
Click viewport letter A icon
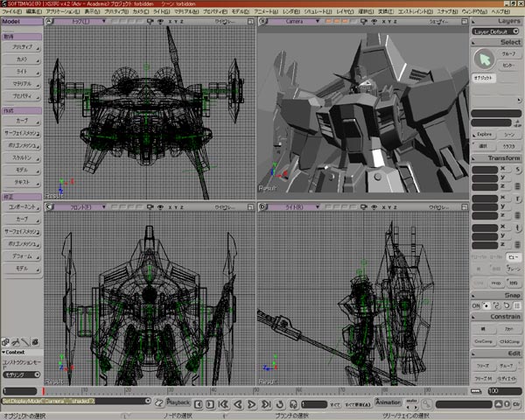click(49, 21)
